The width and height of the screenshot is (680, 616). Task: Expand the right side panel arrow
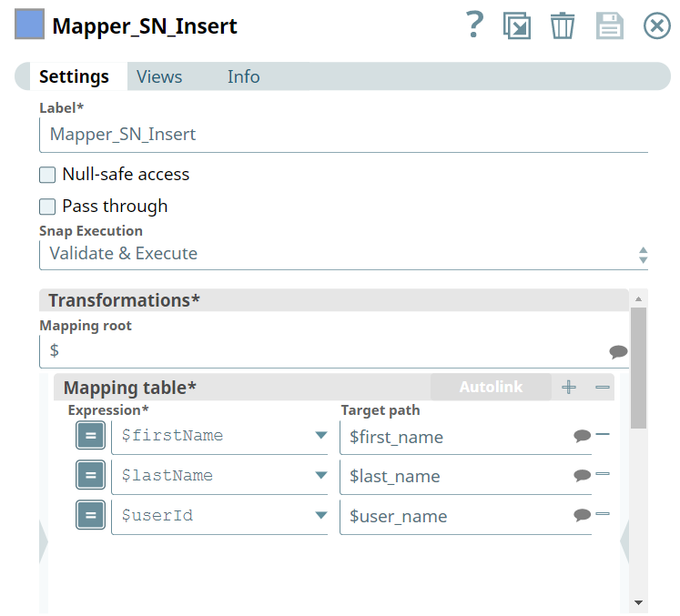[x=624, y=542]
